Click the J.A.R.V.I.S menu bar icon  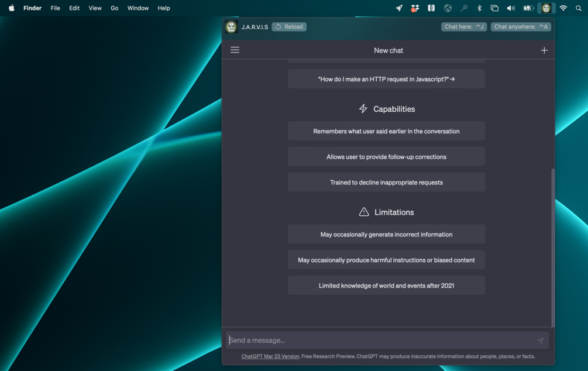click(546, 8)
